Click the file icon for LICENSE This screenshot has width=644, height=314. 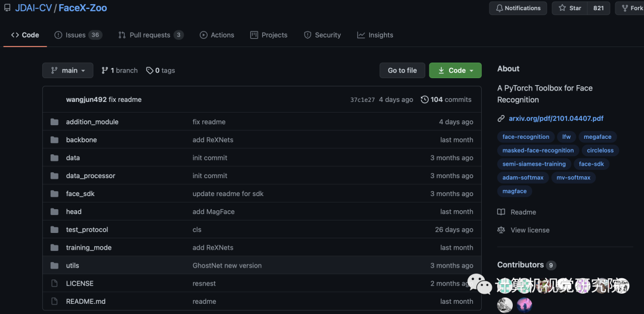(54, 283)
